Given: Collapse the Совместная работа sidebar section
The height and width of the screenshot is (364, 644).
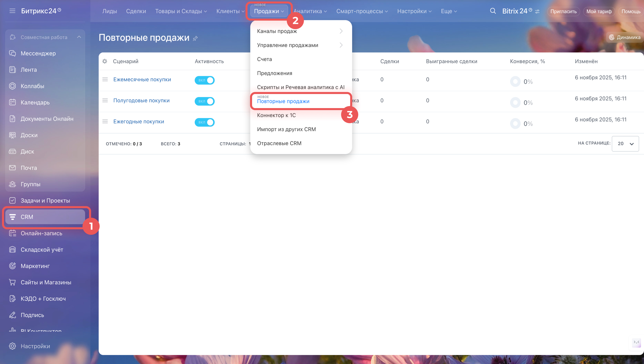Looking at the screenshot, I should tap(79, 37).
